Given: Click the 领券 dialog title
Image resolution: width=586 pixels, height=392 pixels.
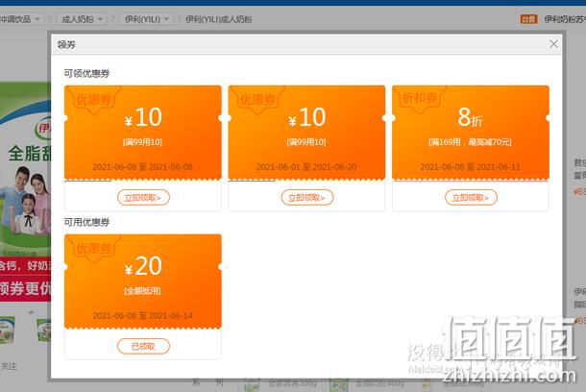Looking at the screenshot, I should 66,44.
